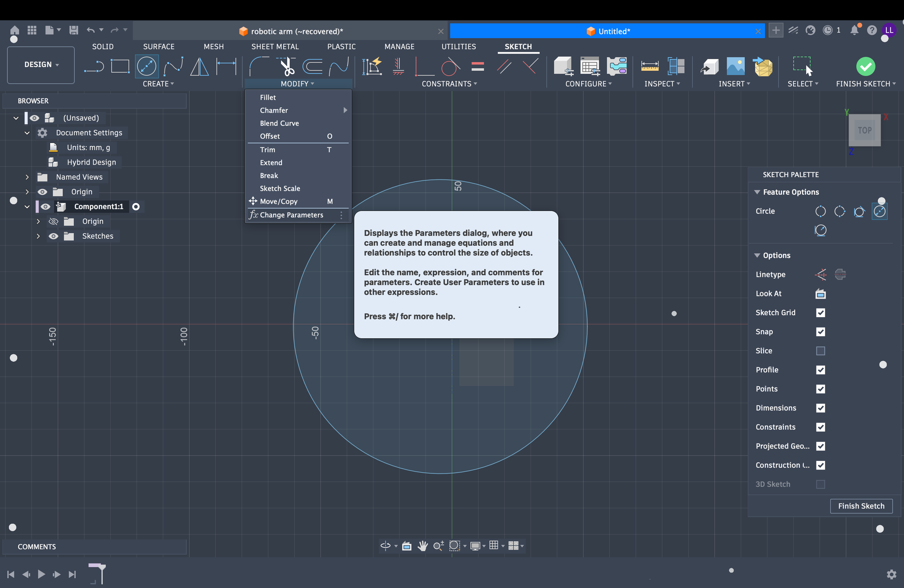Open the DESIGN workspace dropdown
The height and width of the screenshot is (588, 904).
(41, 65)
